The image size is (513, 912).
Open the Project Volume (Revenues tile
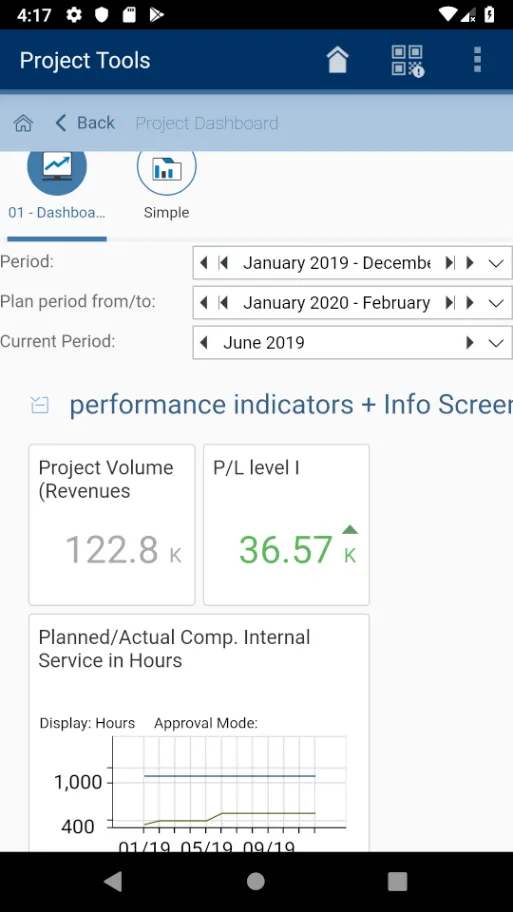(112, 525)
